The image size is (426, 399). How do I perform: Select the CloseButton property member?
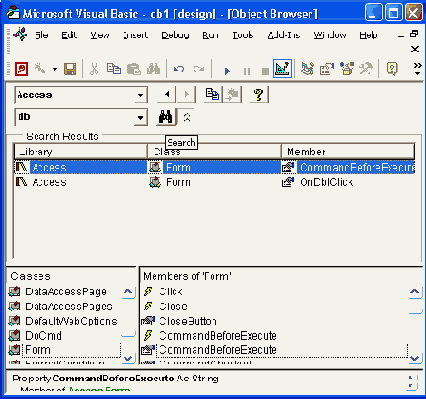[188, 321]
